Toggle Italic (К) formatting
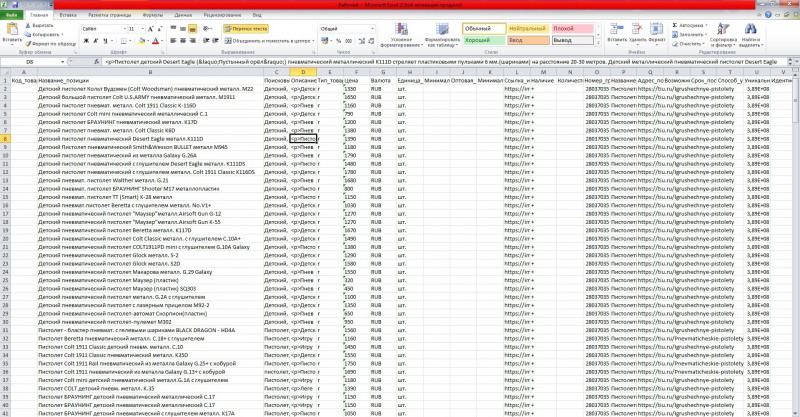 click(x=95, y=41)
